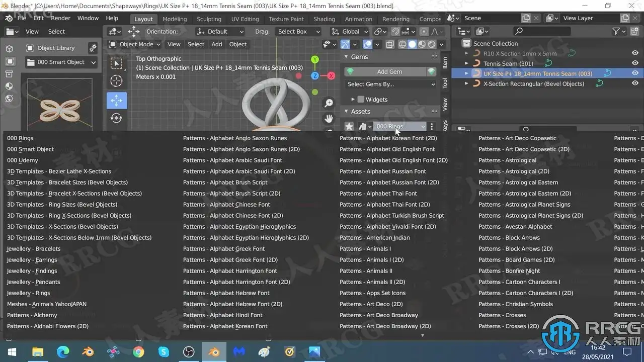Image resolution: width=644 pixels, height=362 pixels.
Task: Click the Blender logo in the menu bar
Action: (9, 18)
